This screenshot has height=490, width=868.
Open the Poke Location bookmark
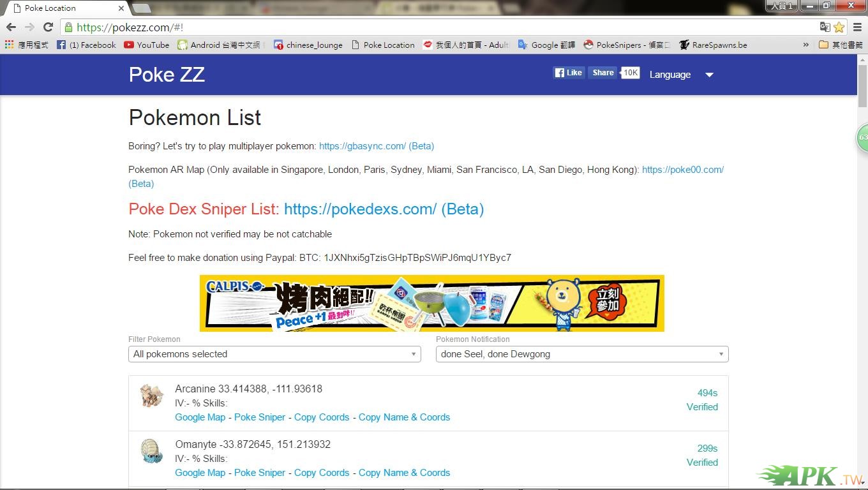383,45
